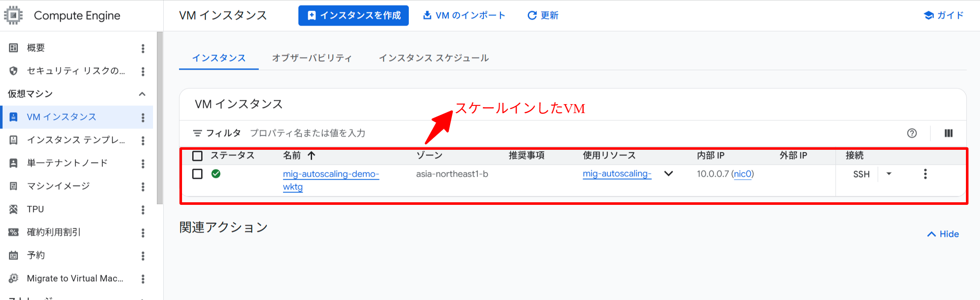Switch to the インスタンス スケジュール tab

click(434, 58)
